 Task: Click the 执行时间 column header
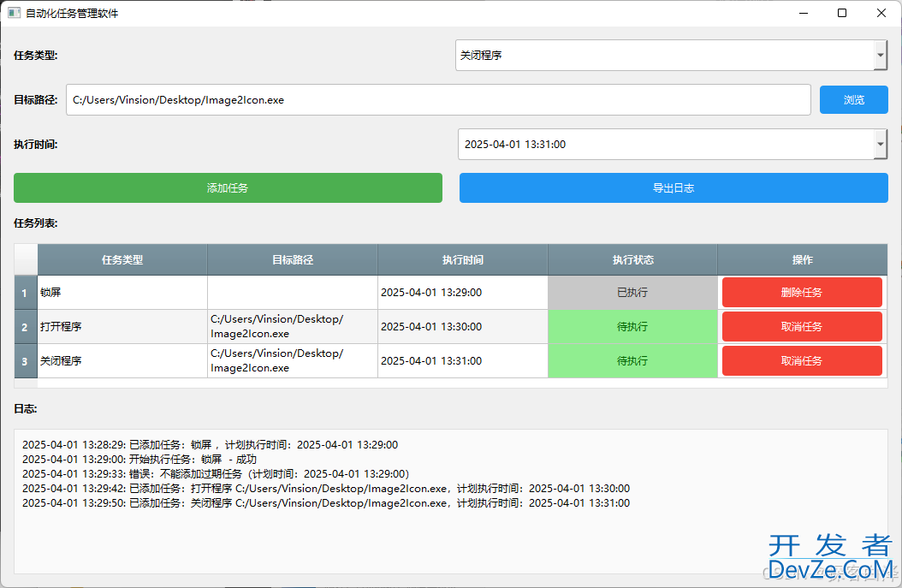(462, 260)
